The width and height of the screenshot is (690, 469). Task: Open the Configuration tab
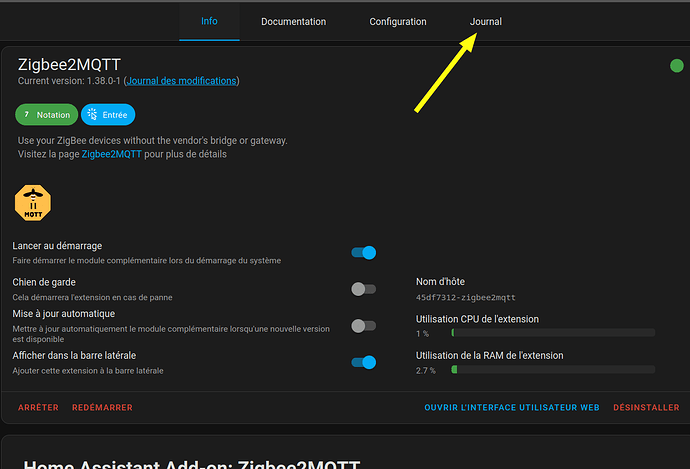tap(398, 22)
